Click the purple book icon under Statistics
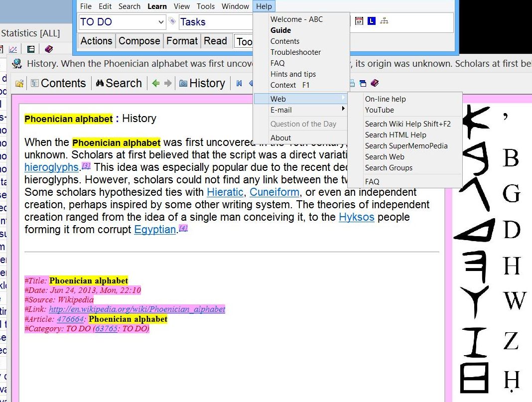 [x=48, y=49]
